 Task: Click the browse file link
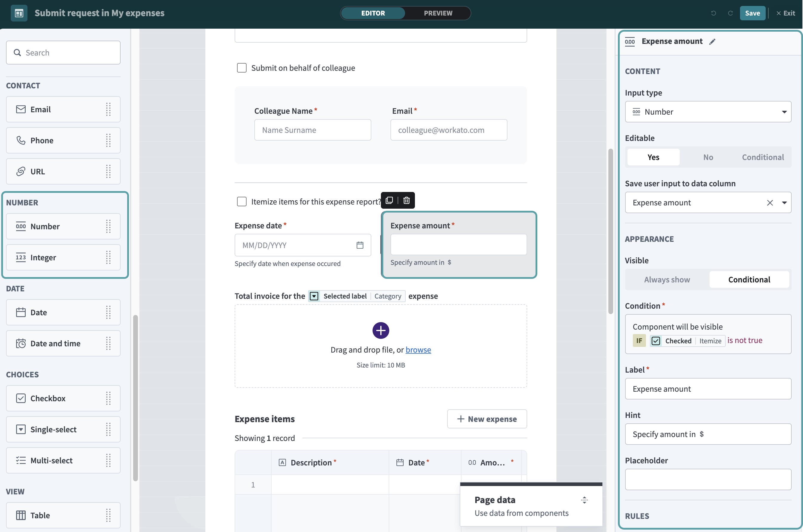pyautogui.click(x=418, y=350)
